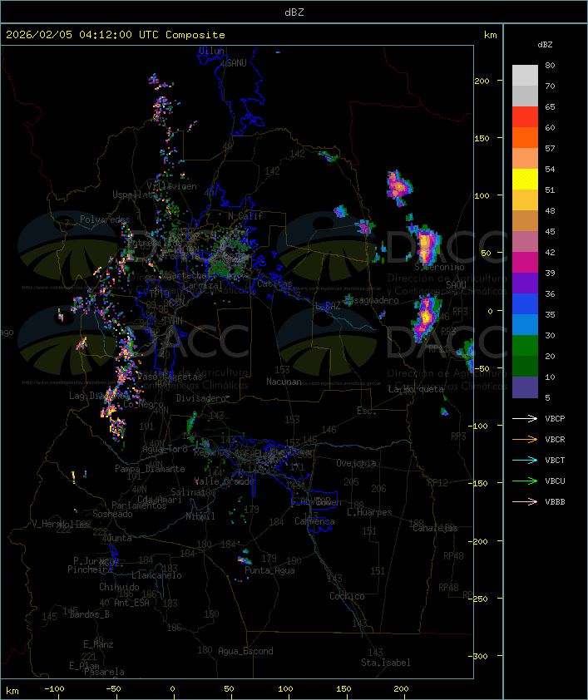The image size is (588, 700).
Task: Click the white VBCP arrow icon
Action: point(525,418)
